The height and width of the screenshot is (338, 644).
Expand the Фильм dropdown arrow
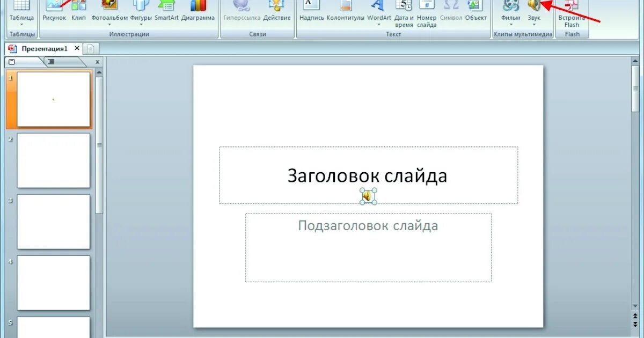(x=511, y=25)
